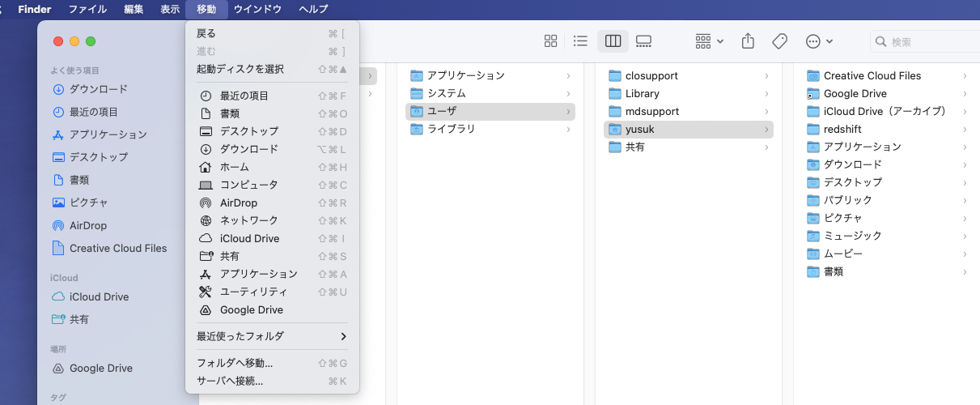
Task: Open デスクトップ in the sidebar
Action: (x=99, y=157)
